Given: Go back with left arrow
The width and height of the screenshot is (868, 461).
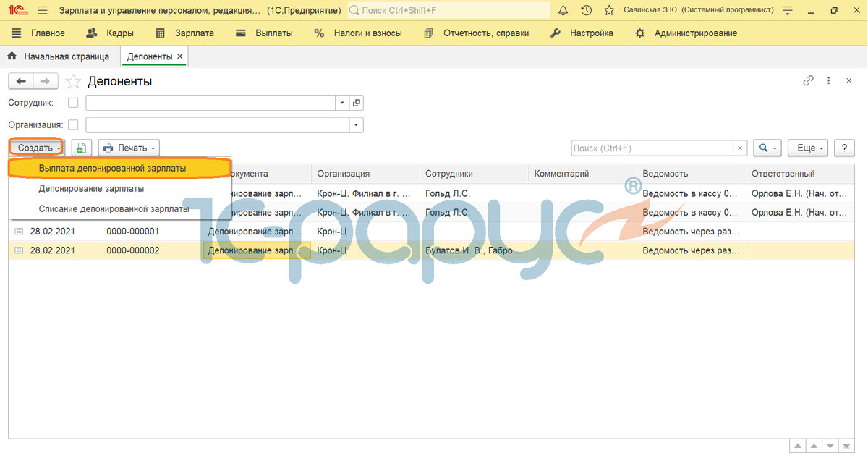Looking at the screenshot, I should pyautogui.click(x=20, y=82).
